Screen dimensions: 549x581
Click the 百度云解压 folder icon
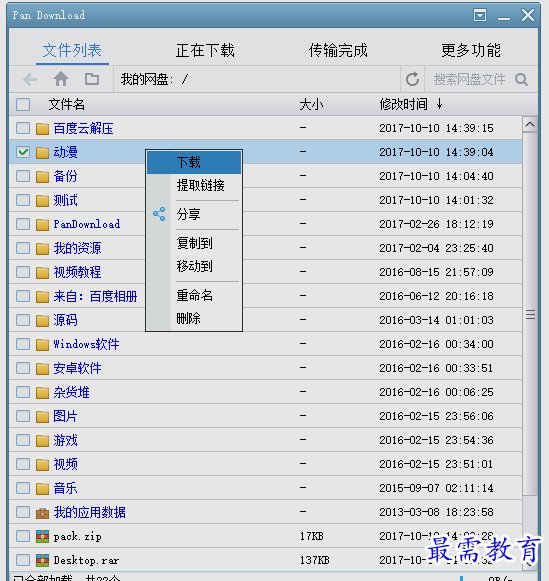(42, 129)
